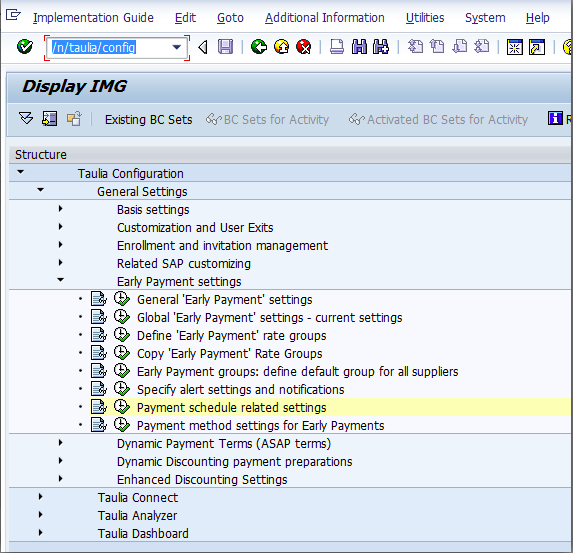Open the Goto menu

pyautogui.click(x=230, y=18)
